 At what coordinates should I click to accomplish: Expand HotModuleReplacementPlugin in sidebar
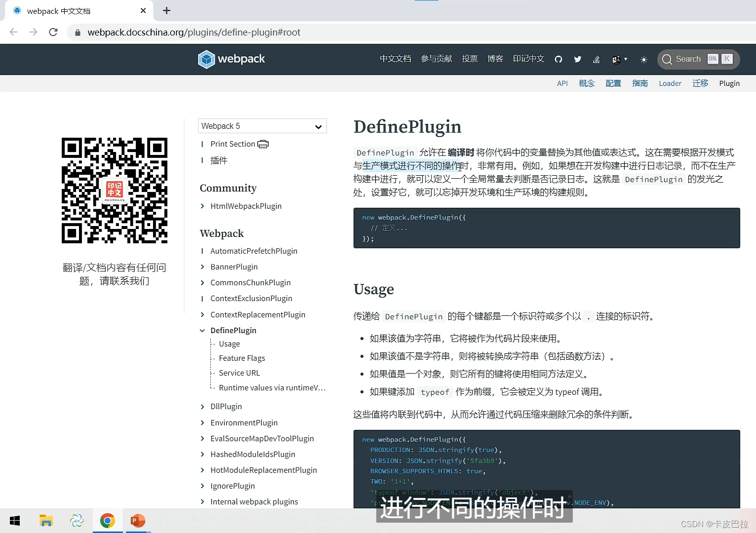(x=202, y=470)
